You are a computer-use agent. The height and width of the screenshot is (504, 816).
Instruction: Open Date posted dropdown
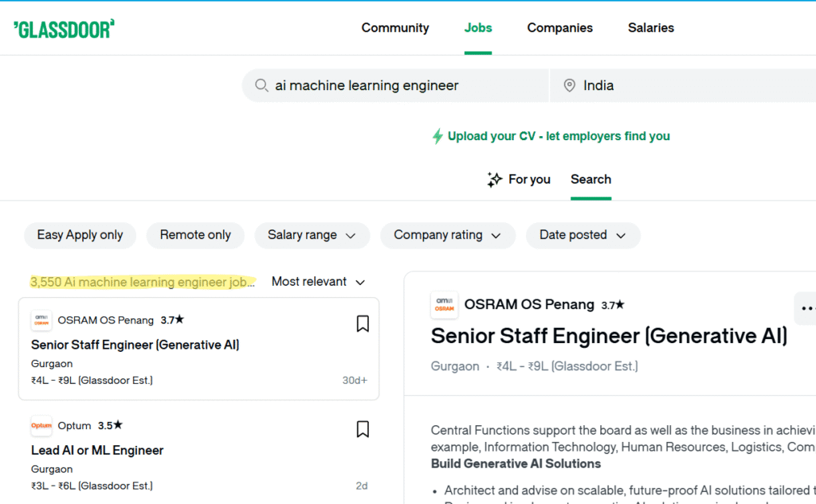pyautogui.click(x=583, y=235)
